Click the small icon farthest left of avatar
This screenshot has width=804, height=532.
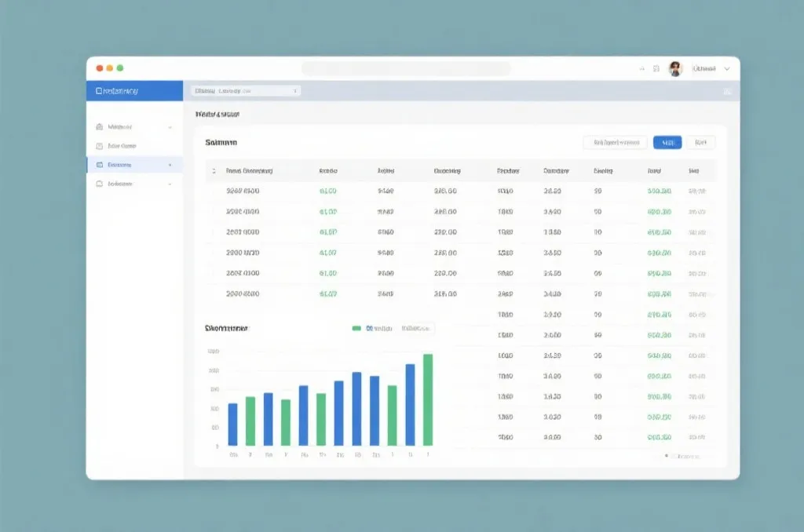(x=641, y=68)
